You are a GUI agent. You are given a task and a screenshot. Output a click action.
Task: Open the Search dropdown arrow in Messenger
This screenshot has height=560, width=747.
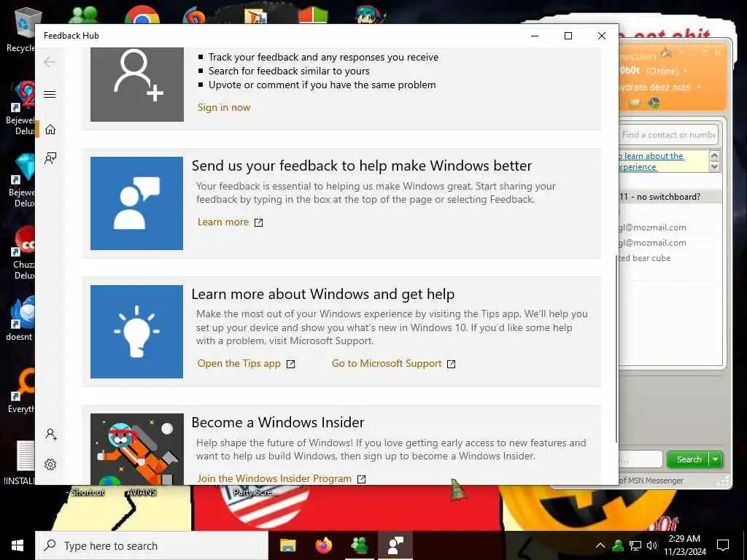(x=716, y=459)
